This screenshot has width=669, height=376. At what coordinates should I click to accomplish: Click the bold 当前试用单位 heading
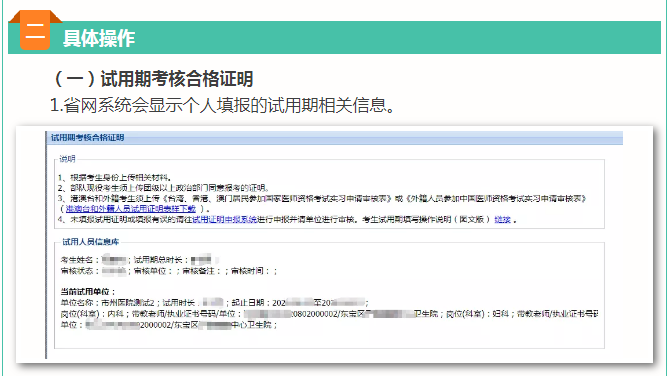tap(88, 292)
